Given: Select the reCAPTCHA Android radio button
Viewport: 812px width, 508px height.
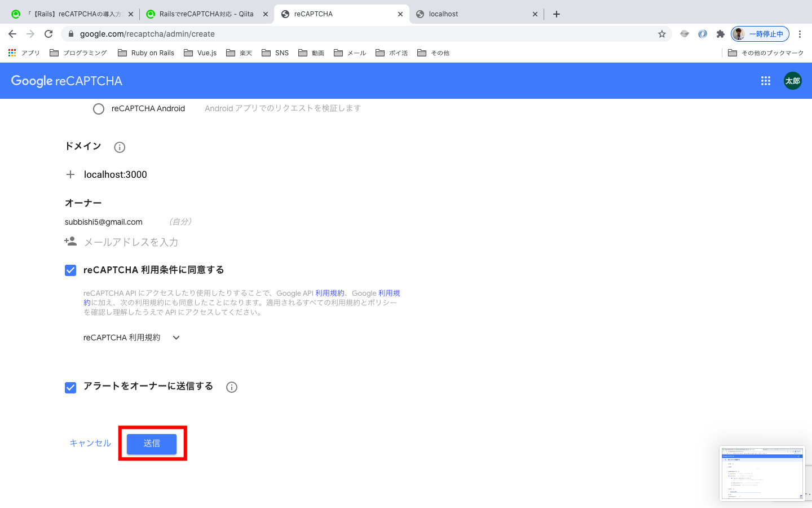Looking at the screenshot, I should coord(99,109).
